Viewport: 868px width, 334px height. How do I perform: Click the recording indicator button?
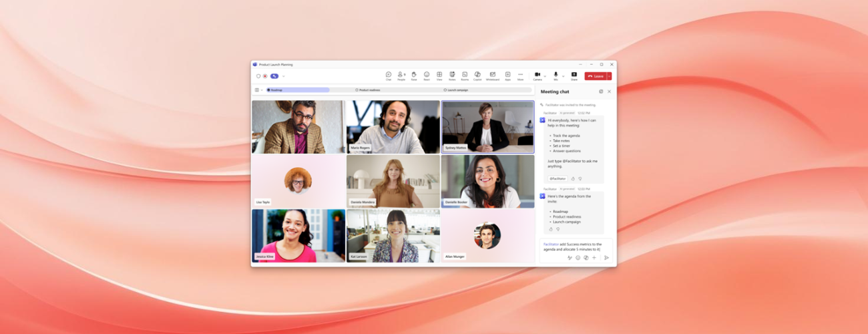[265, 76]
